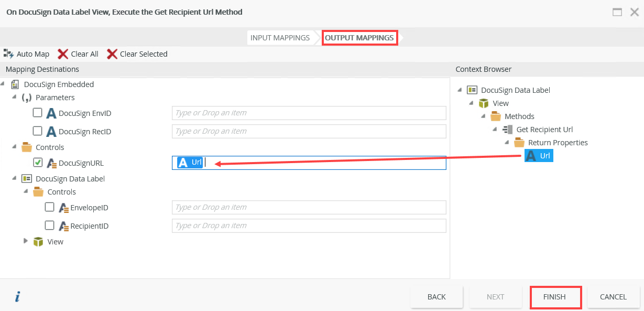Image resolution: width=644 pixels, height=311 pixels.
Task: Click the Back button
Action: coord(436,297)
